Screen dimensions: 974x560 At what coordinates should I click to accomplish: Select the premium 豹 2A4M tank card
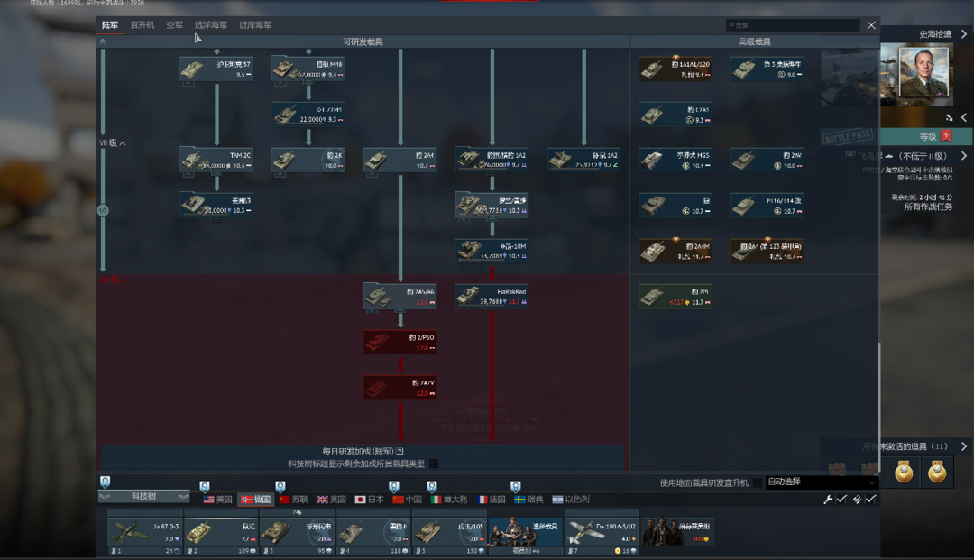tap(675, 251)
